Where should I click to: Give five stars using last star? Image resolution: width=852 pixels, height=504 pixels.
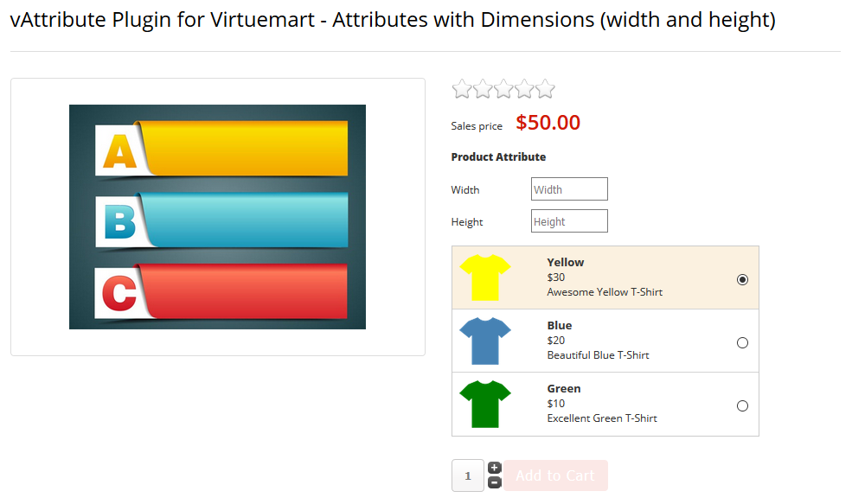545,88
